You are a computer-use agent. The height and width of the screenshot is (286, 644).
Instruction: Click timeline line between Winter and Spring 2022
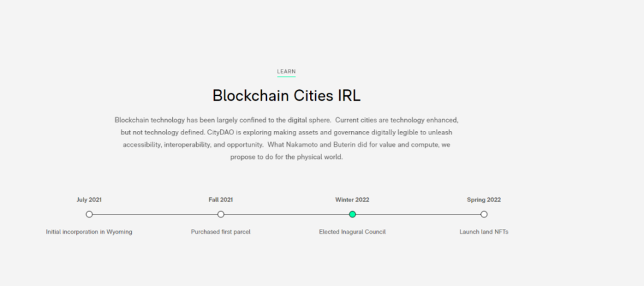[x=418, y=215]
